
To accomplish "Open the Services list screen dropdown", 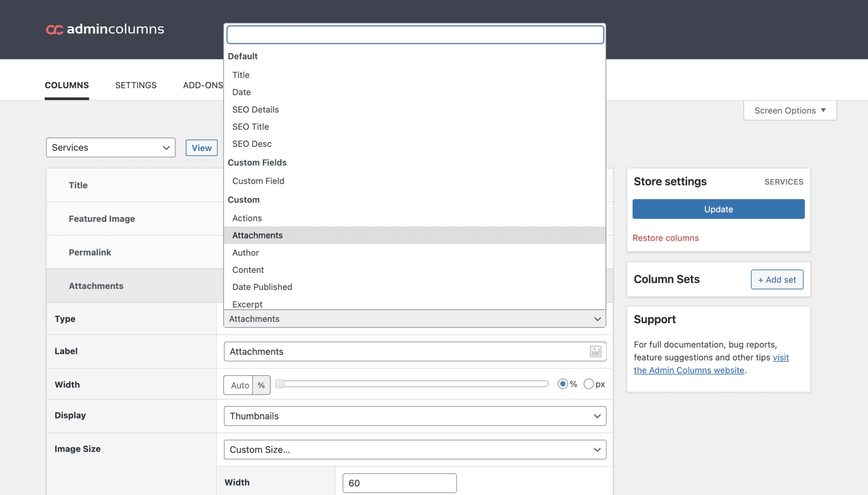I will tap(111, 148).
